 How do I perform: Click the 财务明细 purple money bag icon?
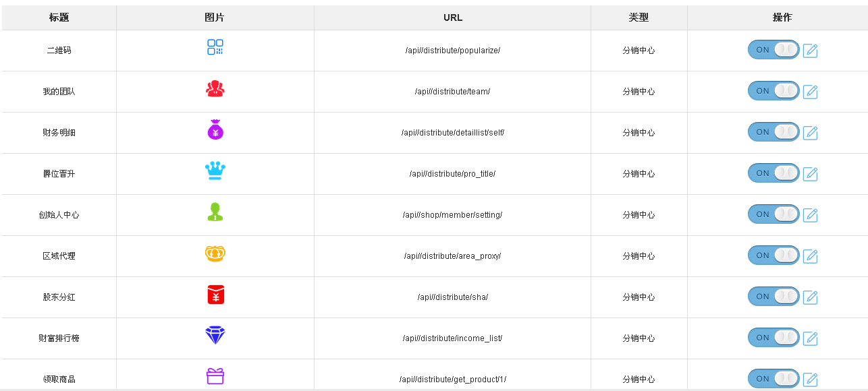pos(215,129)
